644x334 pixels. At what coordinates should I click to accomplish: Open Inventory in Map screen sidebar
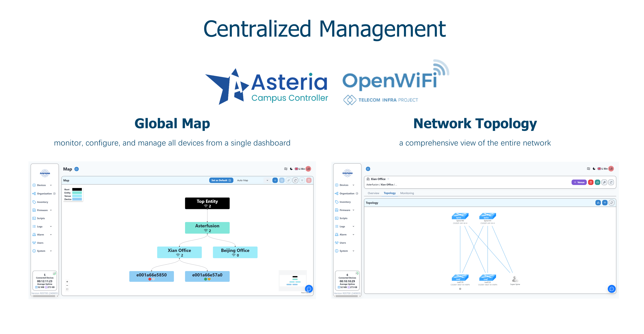click(x=41, y=202)
